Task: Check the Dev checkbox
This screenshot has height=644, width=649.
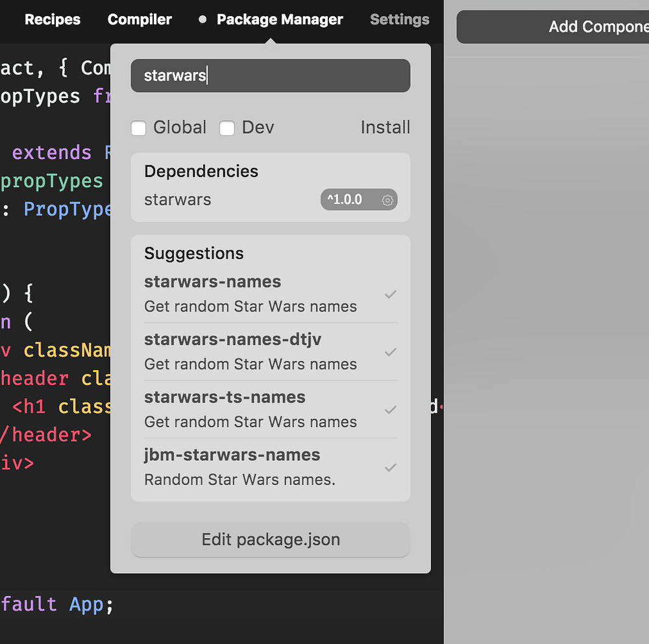Action: [227, 129]
